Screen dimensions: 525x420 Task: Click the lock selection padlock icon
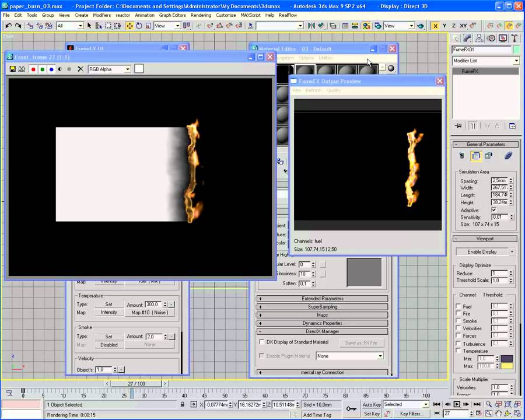pos(183,404)
